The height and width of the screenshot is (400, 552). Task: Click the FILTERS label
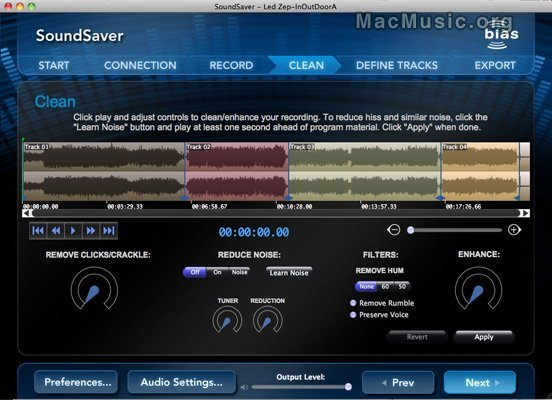click(x=381, y=255)
